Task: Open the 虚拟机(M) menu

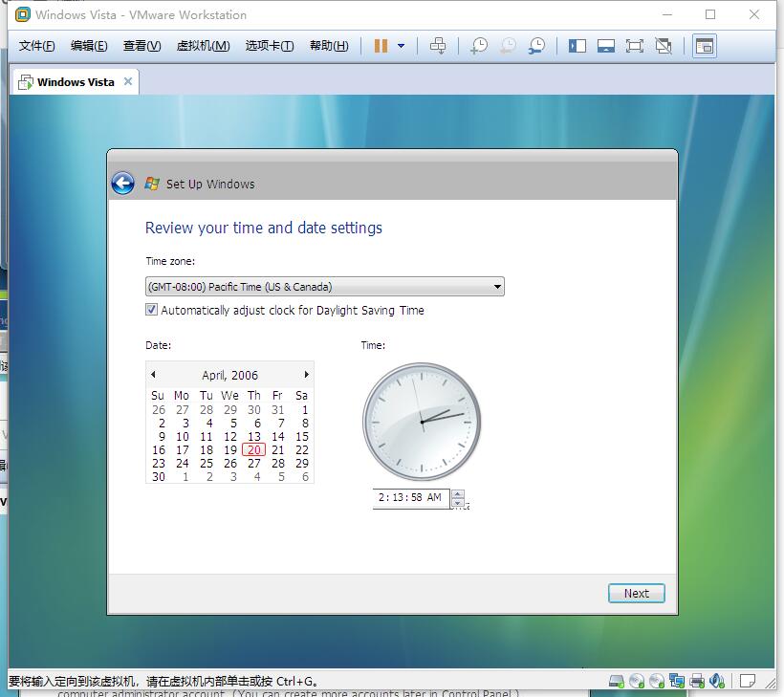Action: [203, 46]
